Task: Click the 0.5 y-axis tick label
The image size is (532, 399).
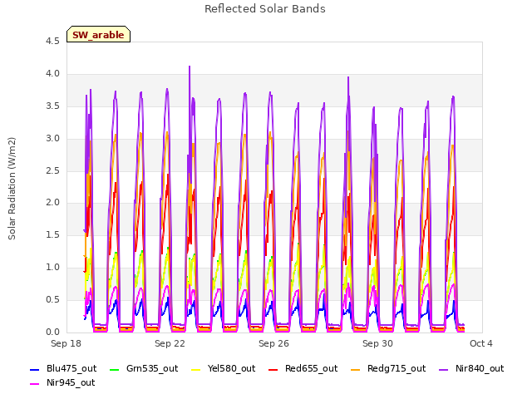Action: 52,299
